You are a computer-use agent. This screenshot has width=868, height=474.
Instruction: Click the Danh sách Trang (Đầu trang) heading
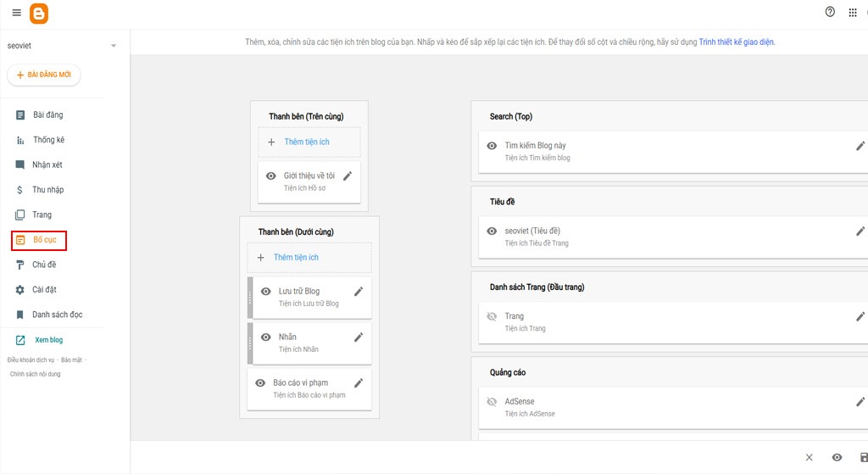pos(537,287)
